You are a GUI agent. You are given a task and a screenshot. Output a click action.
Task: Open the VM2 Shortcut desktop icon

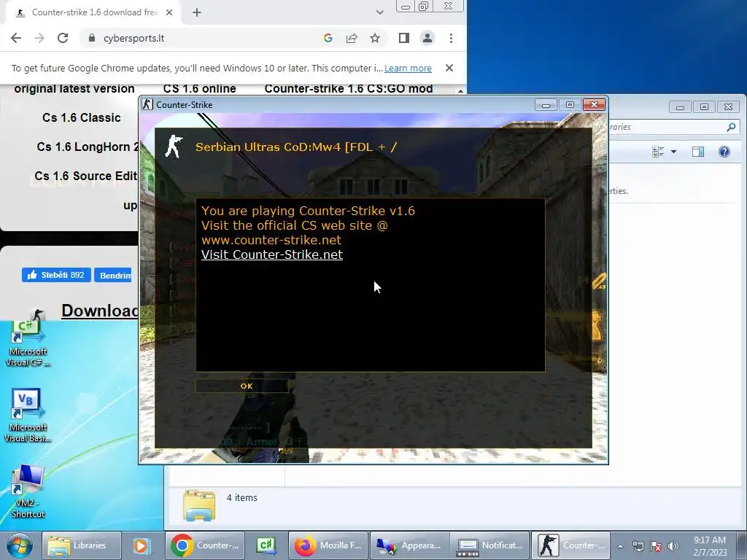pyautogui.click(x=28, y=491)
